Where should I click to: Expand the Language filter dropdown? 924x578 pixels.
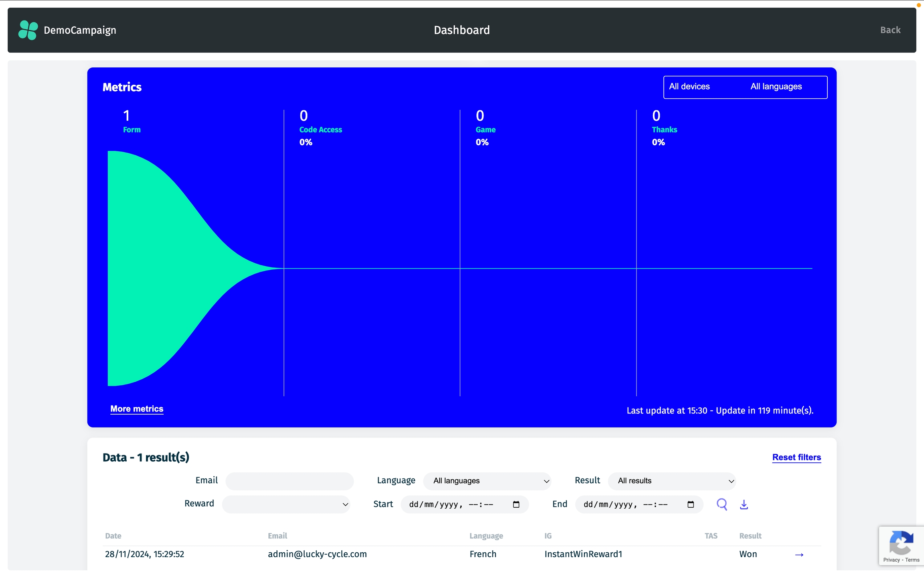(487, 481)
